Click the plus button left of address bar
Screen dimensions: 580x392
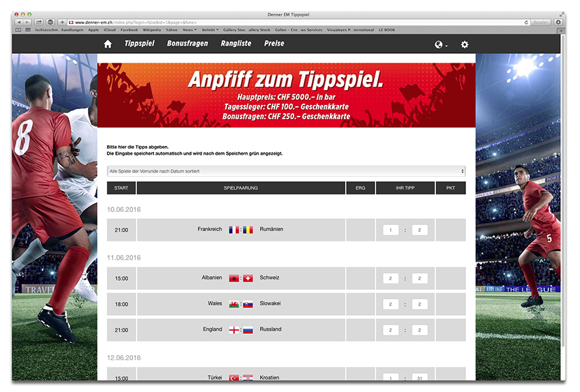62,22
